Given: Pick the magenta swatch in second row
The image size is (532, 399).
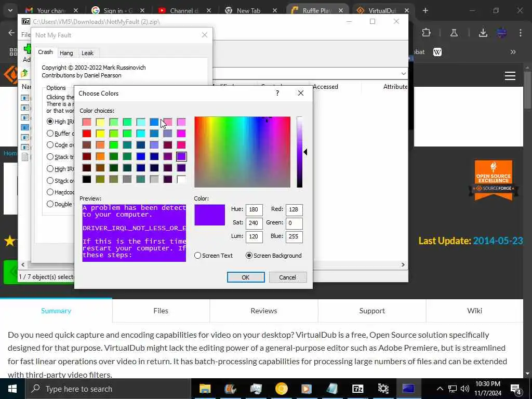Looking at the screenshot, I should point(181,134).
